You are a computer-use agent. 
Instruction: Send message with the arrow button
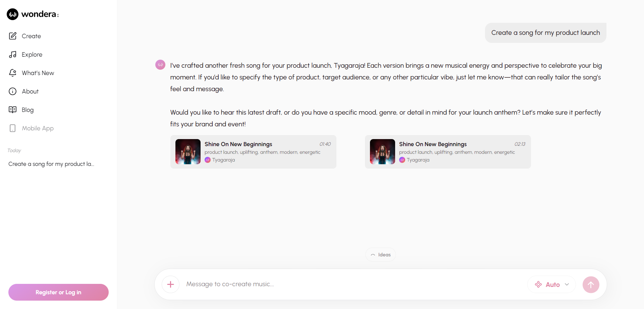(x=591, y=285)
